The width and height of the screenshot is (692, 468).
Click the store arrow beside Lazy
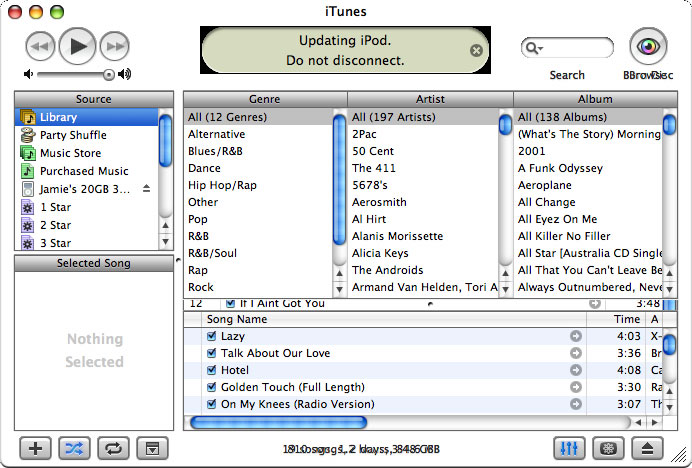coord(575,336)
